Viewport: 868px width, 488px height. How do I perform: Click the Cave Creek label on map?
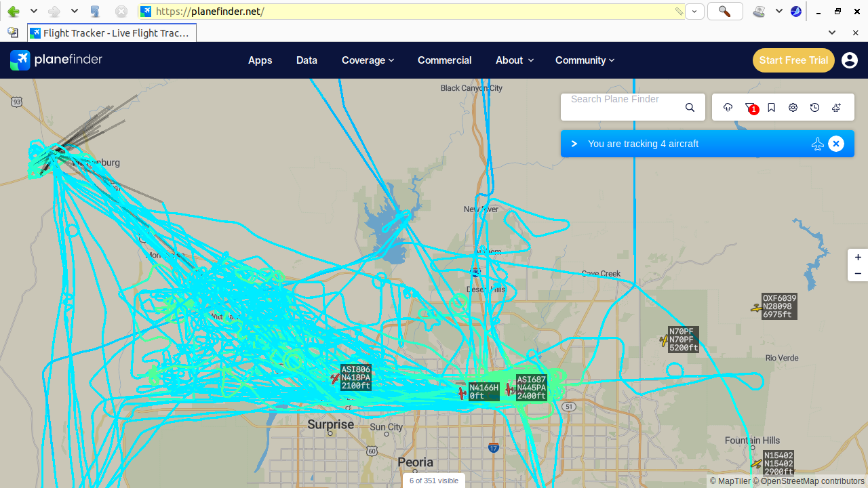[x=601, y=274]
